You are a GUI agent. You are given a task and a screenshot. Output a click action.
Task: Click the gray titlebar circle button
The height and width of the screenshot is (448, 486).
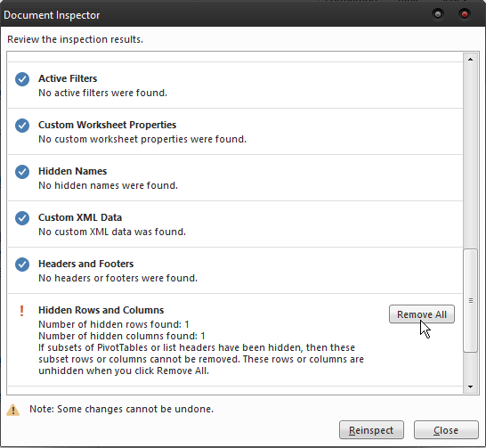click(x=438, y=14)
